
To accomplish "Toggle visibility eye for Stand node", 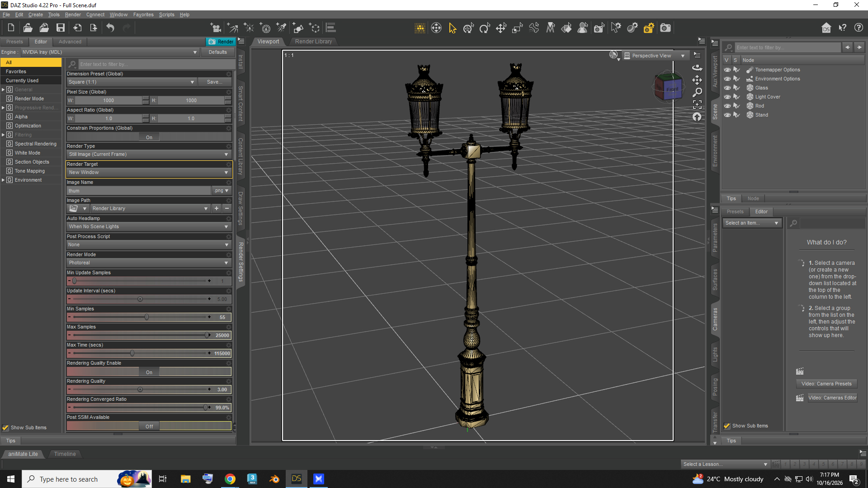I will [x=727, y=115].
